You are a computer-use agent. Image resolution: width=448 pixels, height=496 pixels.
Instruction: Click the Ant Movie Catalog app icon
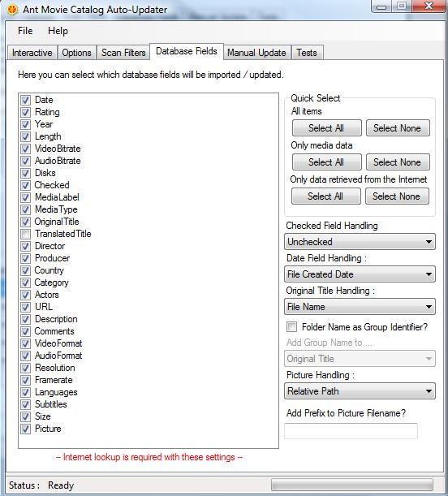coord(12,10)
